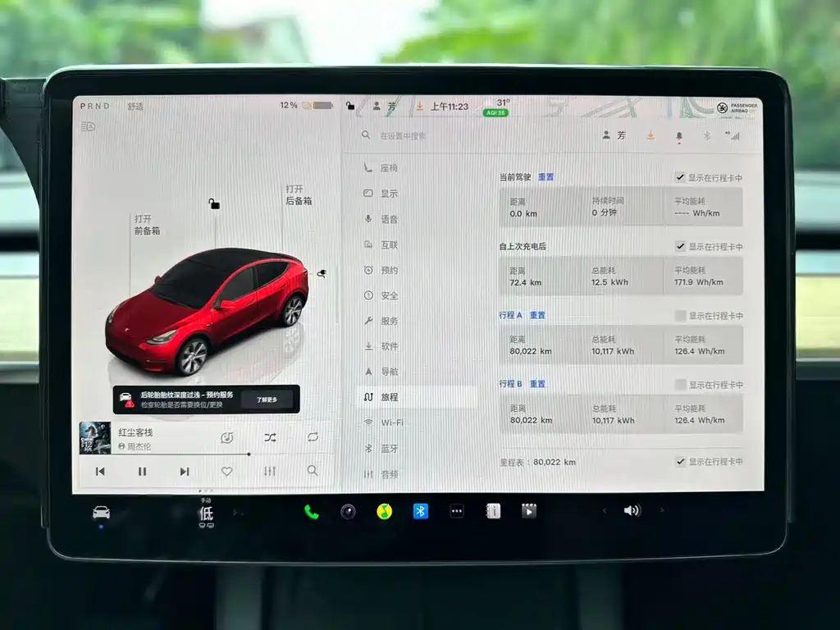The image size is (840, 630).
Task: Reset 行程 A with 重置 link
Action: point(537,315)
